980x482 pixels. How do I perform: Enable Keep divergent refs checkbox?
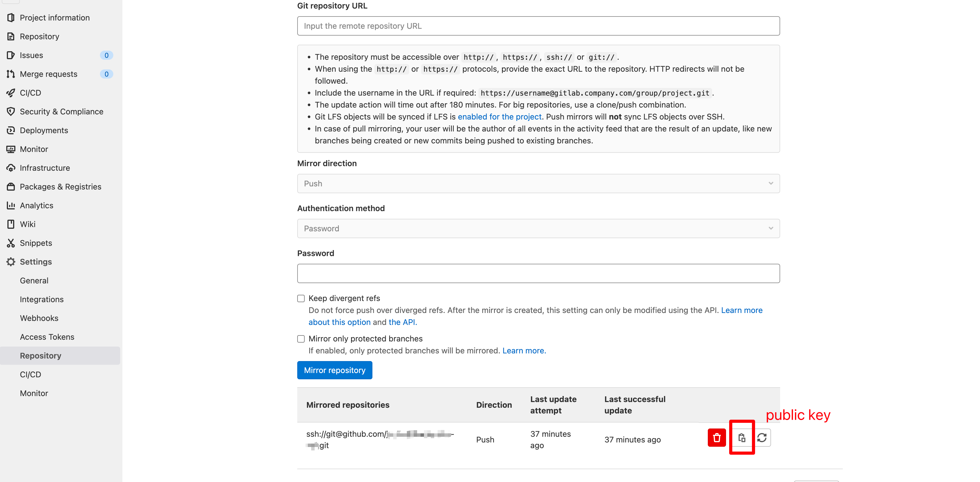[x=301, y=298]
